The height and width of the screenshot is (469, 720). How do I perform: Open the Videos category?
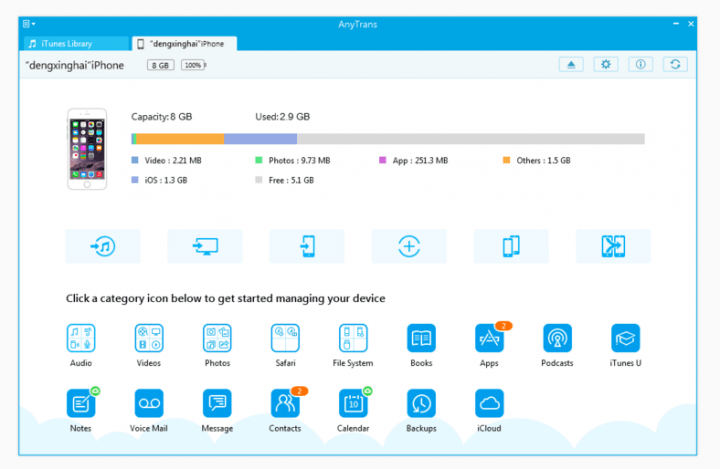tap(149, 338)
